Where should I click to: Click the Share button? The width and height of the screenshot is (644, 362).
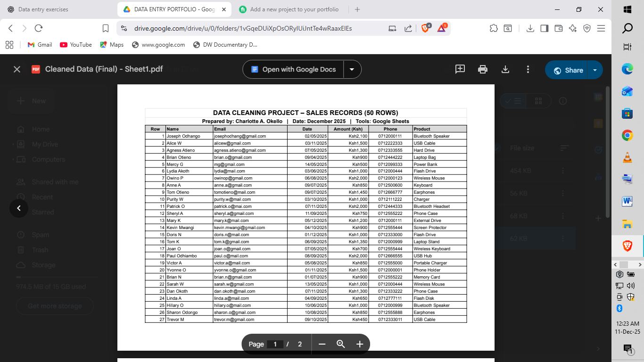(574, 69)
